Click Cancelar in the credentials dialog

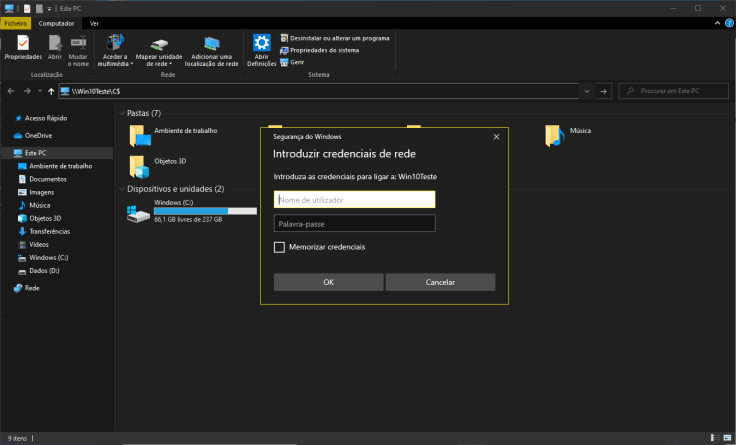coord(440,282)
